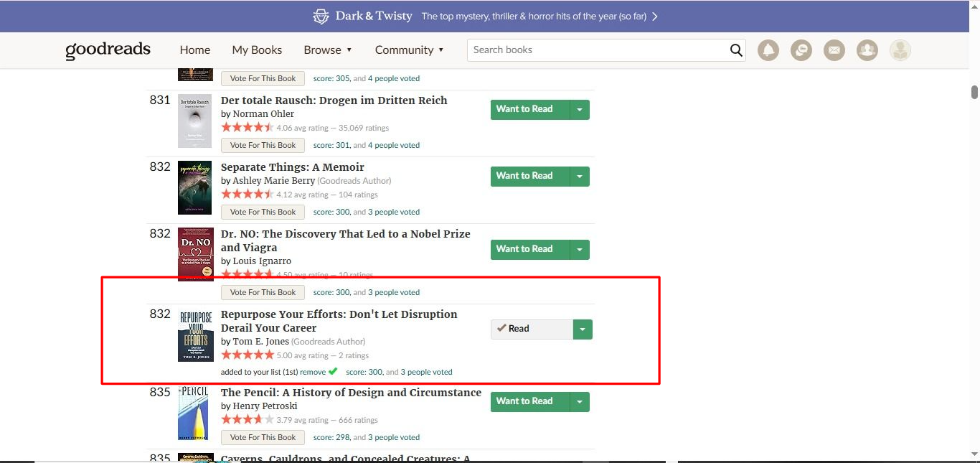Viewport: 980px width, 463px height.
Task: Open author Louis Ignarro
Action: (262, 261)
